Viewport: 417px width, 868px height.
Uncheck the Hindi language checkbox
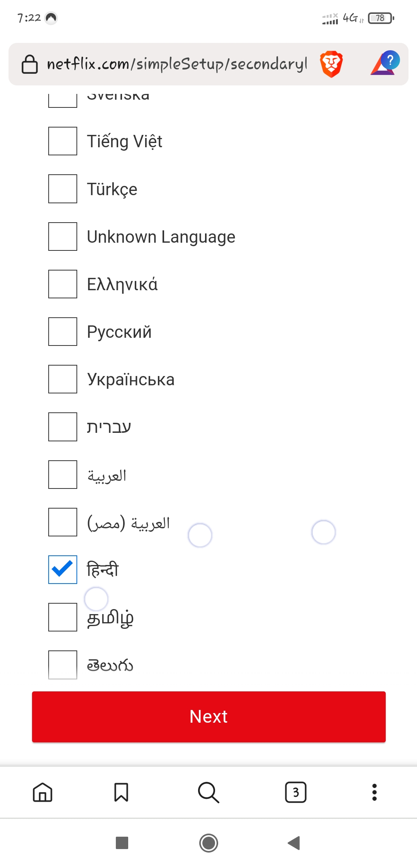pyautogui.click(x=63, y=569)
